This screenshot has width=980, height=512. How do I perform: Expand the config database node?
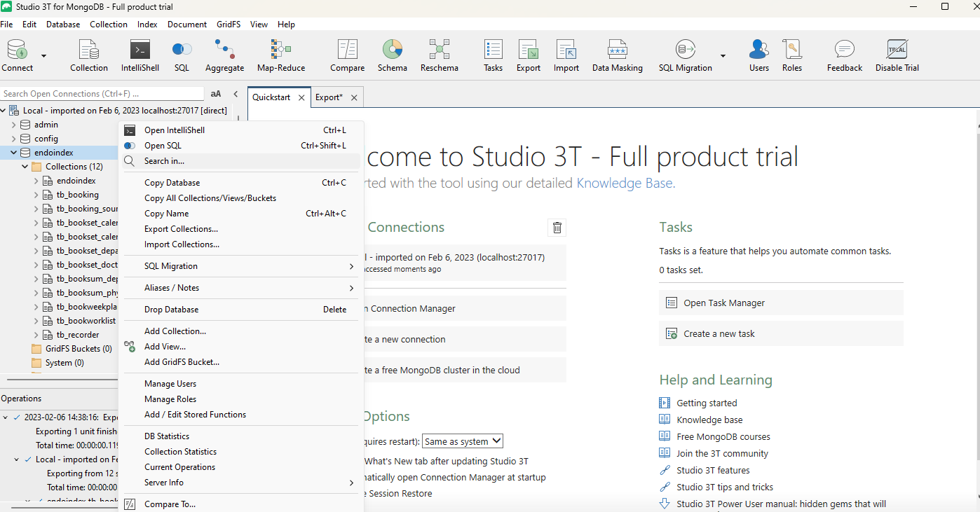(13, 139)
